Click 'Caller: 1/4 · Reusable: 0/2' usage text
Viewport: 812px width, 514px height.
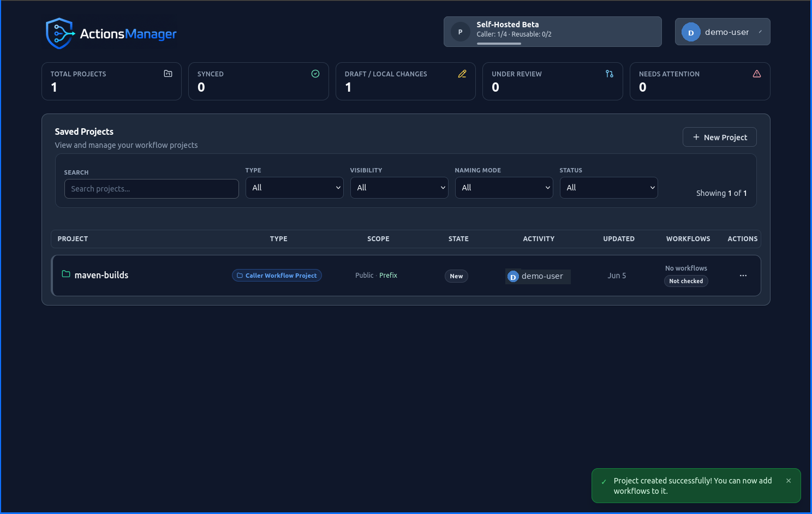click(x=514, y=34)
